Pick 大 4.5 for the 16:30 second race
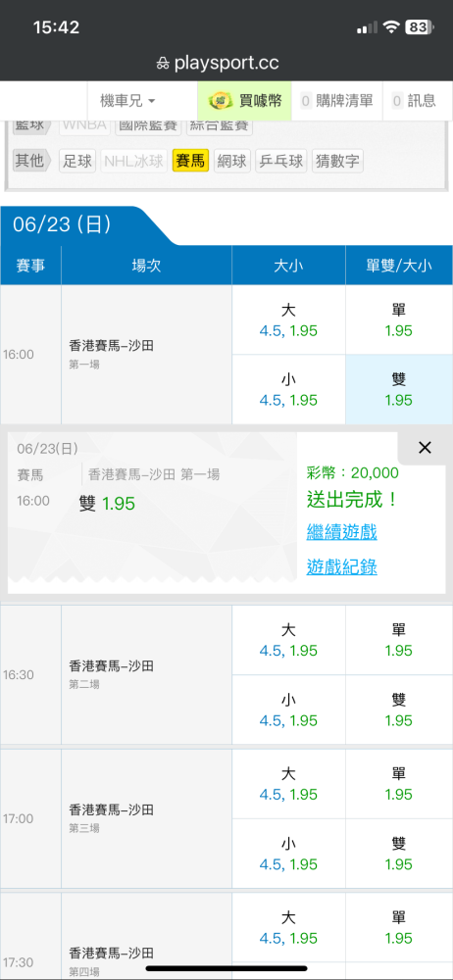Viewport: 453px width, 980px height. [x=288, y=640]
